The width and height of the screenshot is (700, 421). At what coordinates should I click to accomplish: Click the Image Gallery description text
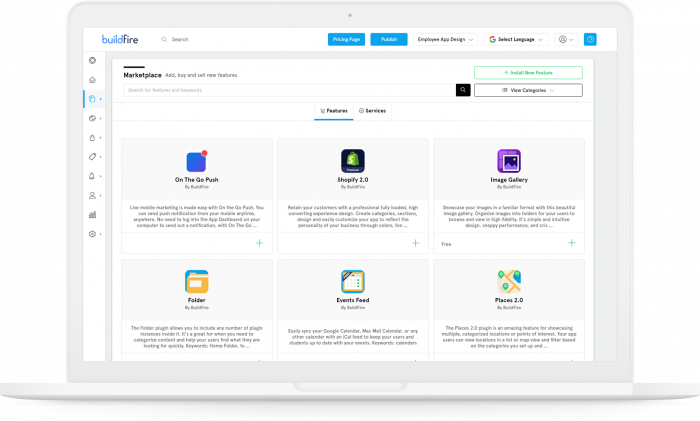509,217
